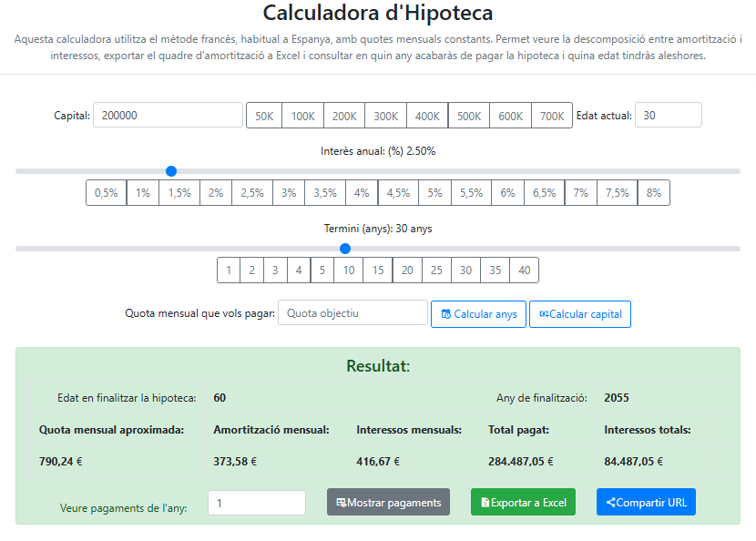Click the Quota objectiu input box
Image resolution: width=756 pixels, height=541 pixels.
(x=352, y=313)
